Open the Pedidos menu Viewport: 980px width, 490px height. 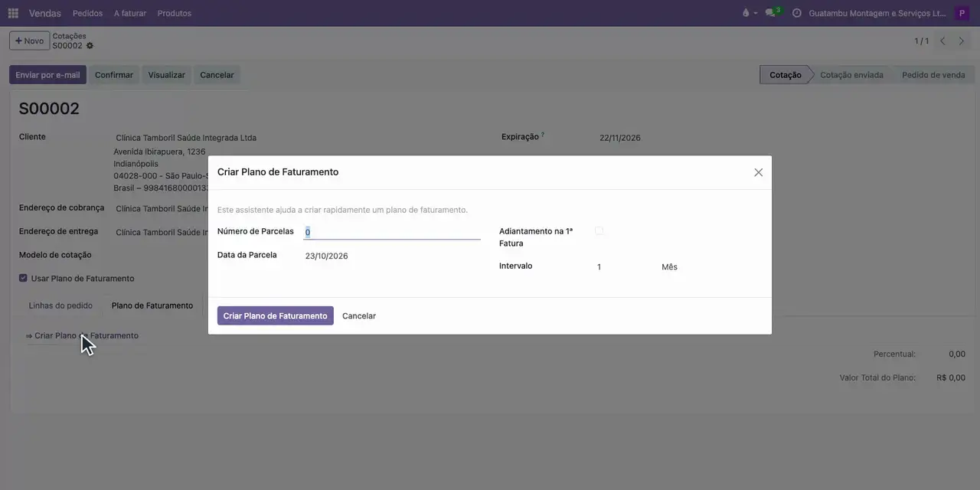pos(87,13)
